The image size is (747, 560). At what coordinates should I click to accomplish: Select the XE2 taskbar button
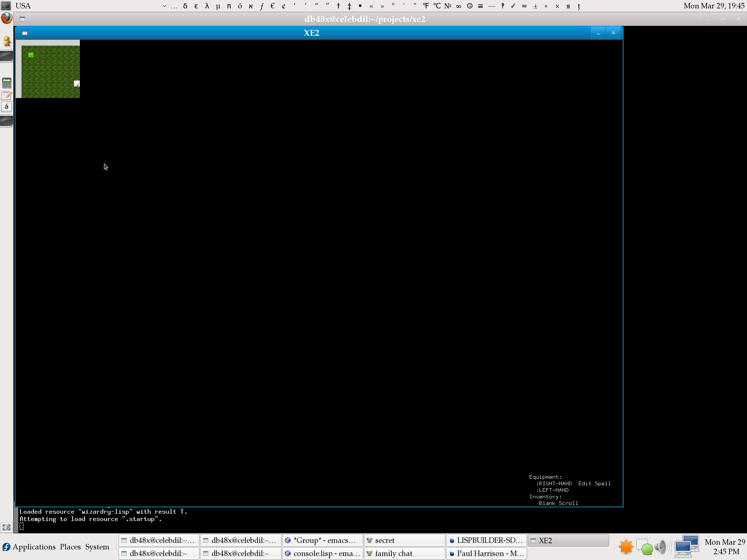[x=568, y=540]
